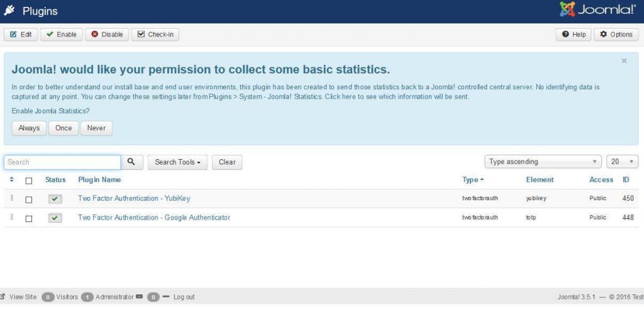Screen dimensions: 644x312
Task: Open the Options gear button
Action: (616, 35)
